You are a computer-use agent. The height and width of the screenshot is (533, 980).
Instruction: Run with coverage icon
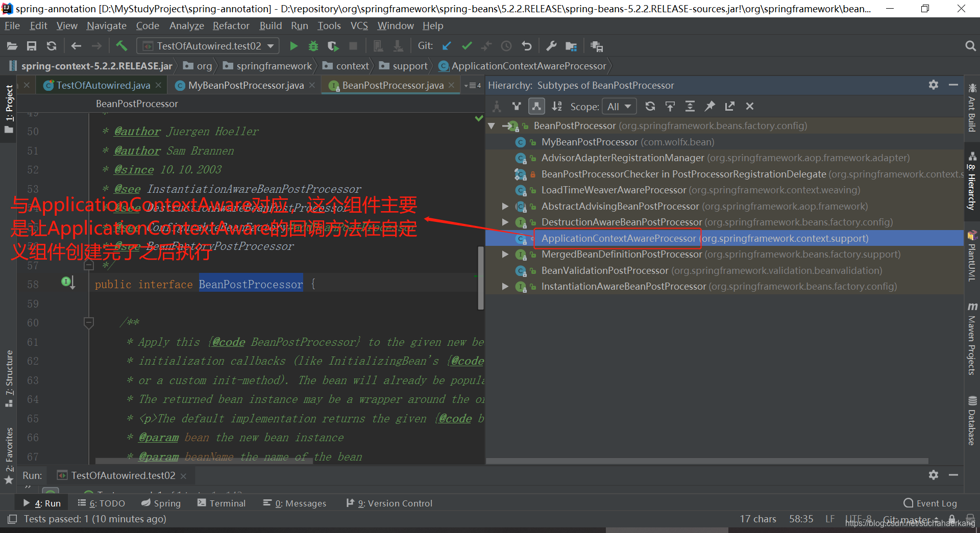pyautogui.click(x=333, y=46)
